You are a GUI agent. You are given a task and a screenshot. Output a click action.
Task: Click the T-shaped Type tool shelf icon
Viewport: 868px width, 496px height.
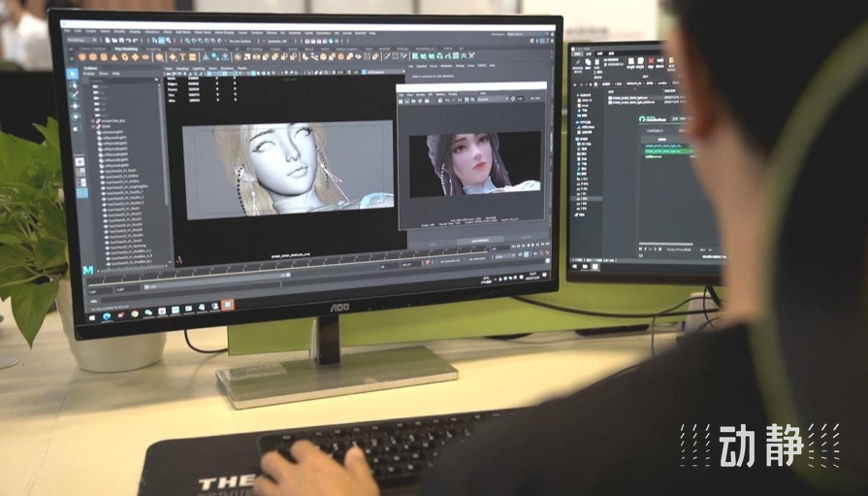click(x=182, y=57)
